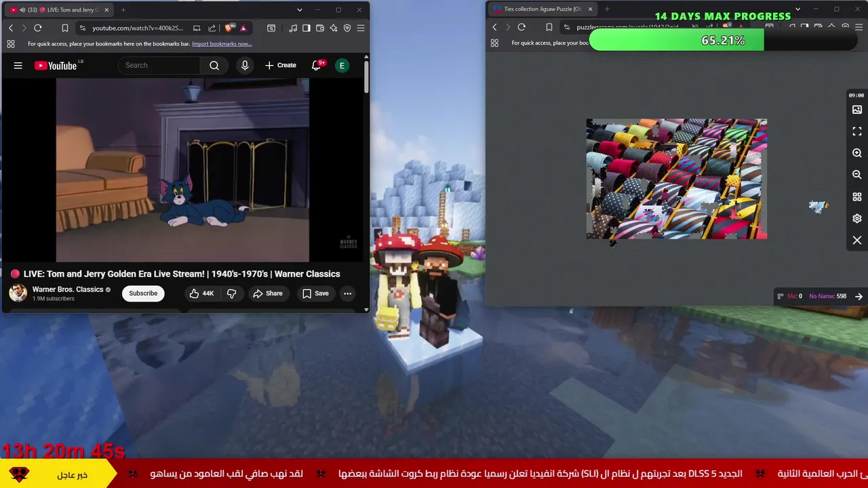Pick up loose puzzle piece right of board
This screenshot has height=488, width=868.
coord(818,206)
